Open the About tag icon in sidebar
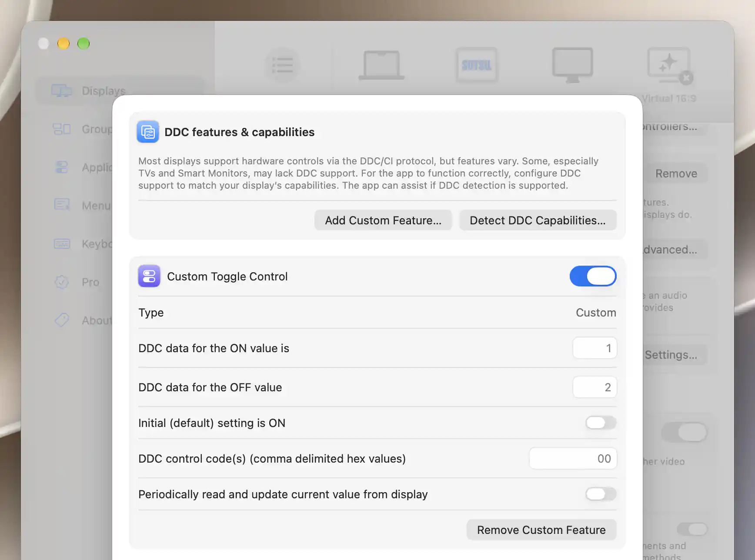The image size is (755, 560). 62,320
